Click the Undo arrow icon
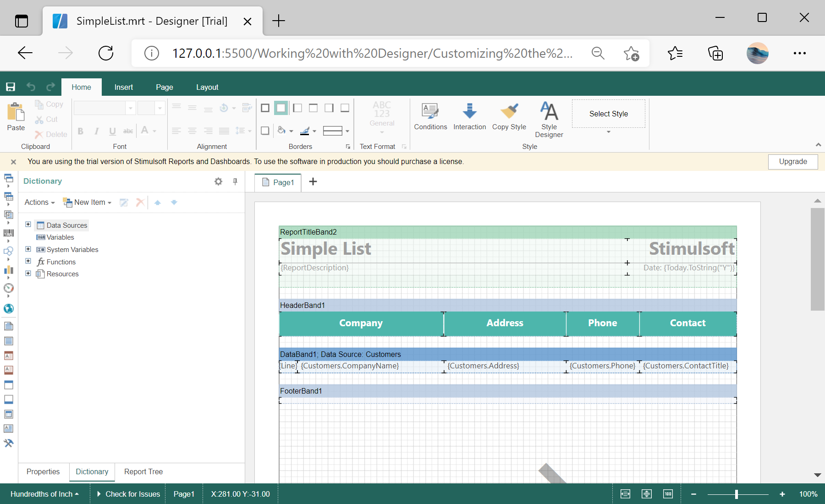Viewport: 825px width, 504px height. pyautogui.click(x=31, y=87)
